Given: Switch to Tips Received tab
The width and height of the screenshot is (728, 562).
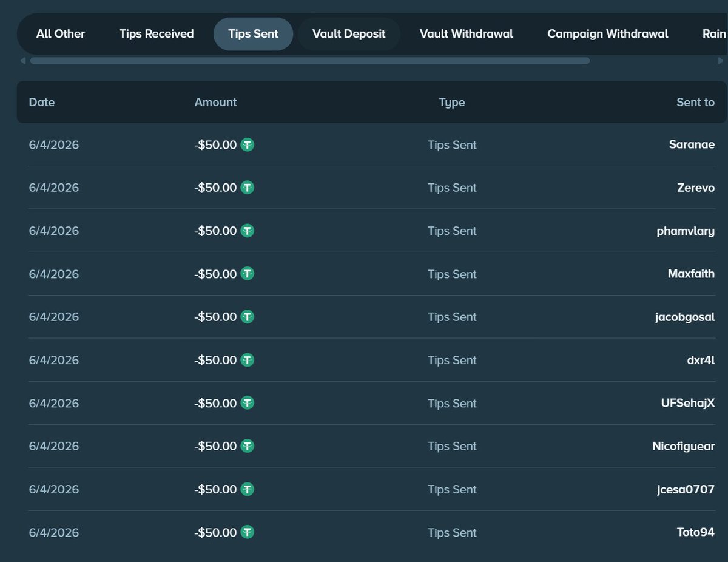Looking at the screenshot, I should pyautogui.click(x=157, y=34).
